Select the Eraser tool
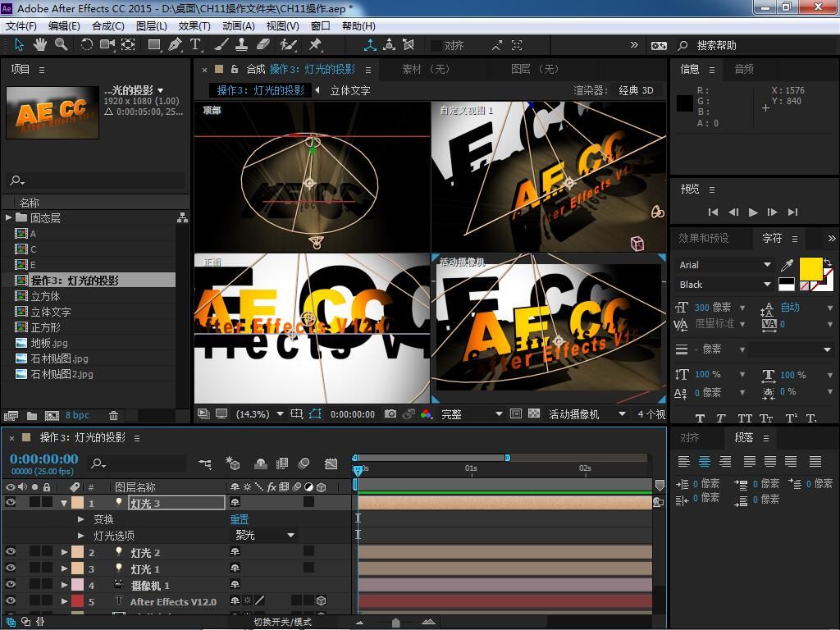This screenshot has width=840, height=630. [263, 45]
